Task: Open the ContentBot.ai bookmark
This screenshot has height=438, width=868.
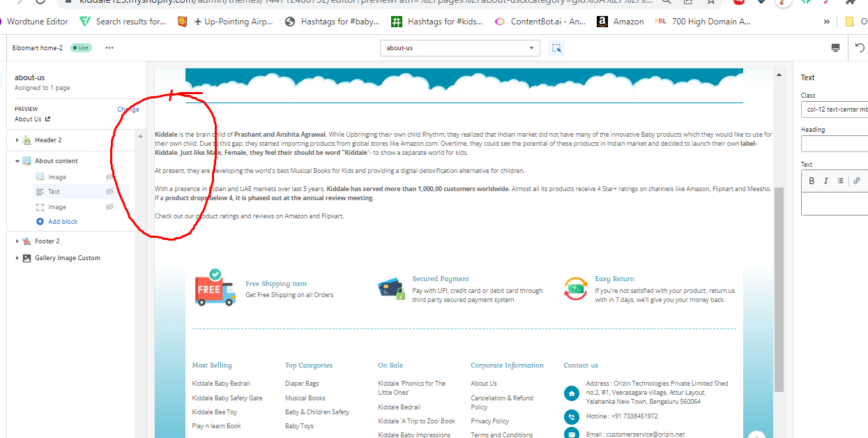Action: 540,22
